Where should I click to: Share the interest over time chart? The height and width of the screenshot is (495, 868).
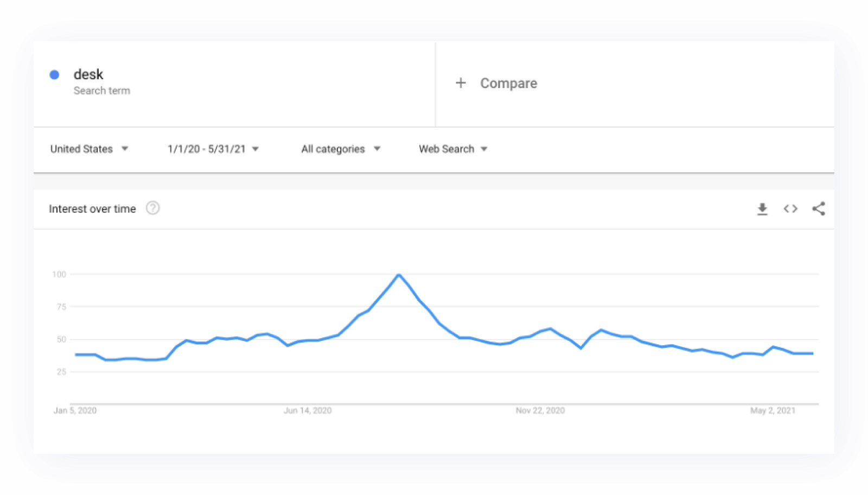(x=819, y=209)
